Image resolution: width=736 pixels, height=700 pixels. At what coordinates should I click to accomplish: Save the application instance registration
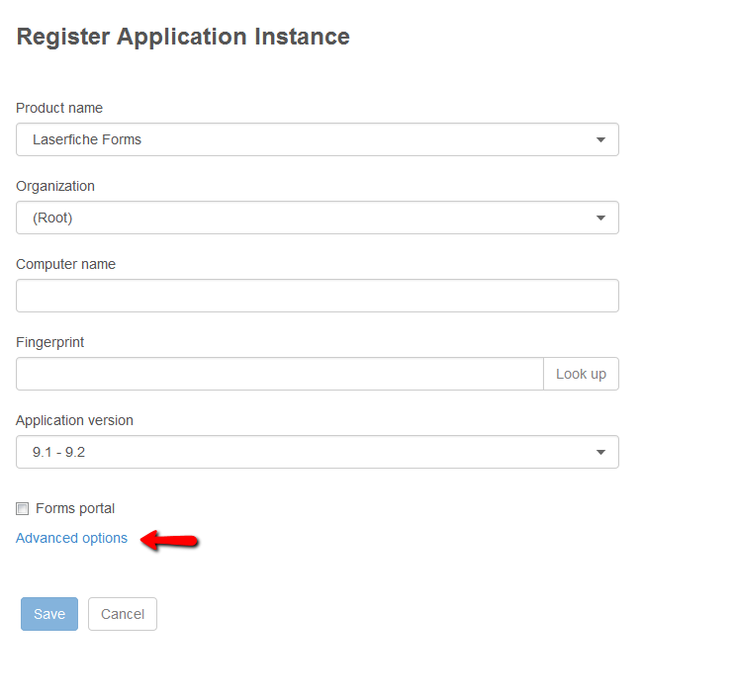49,614
